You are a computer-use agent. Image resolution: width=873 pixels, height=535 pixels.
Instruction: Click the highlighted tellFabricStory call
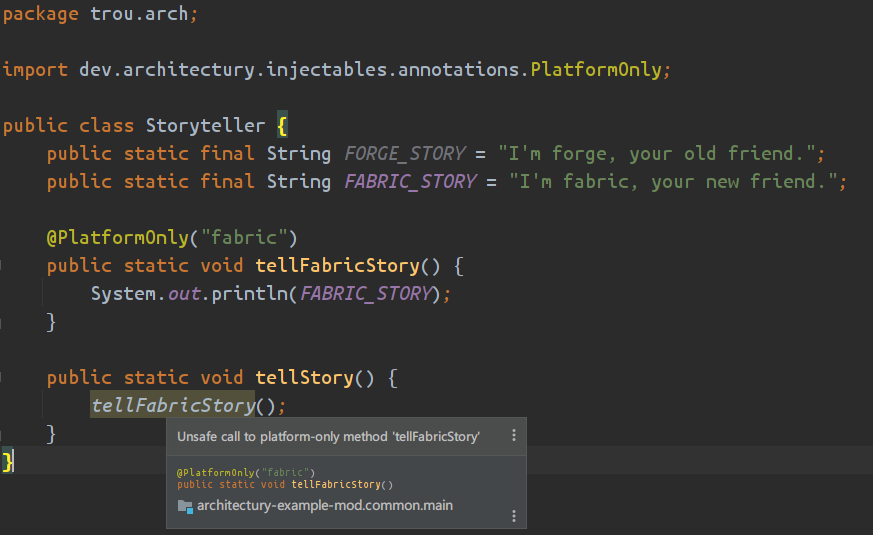coord(172,406)
